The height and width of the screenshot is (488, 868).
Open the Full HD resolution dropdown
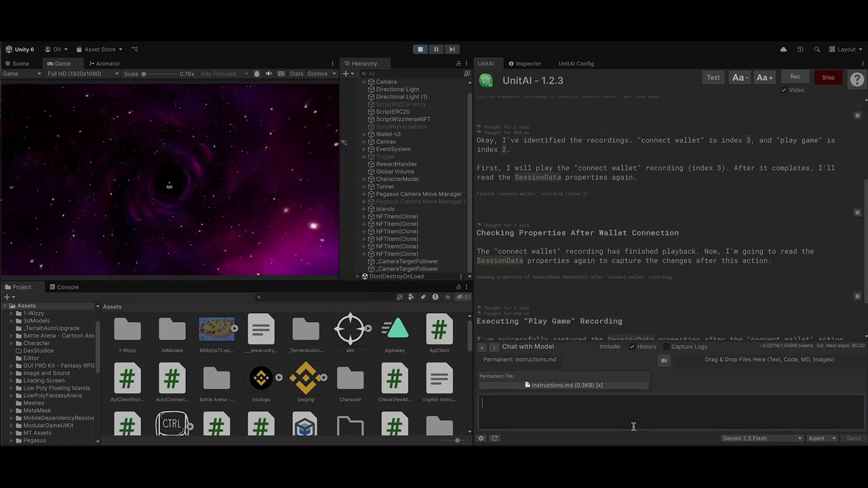tap(83, 74)
